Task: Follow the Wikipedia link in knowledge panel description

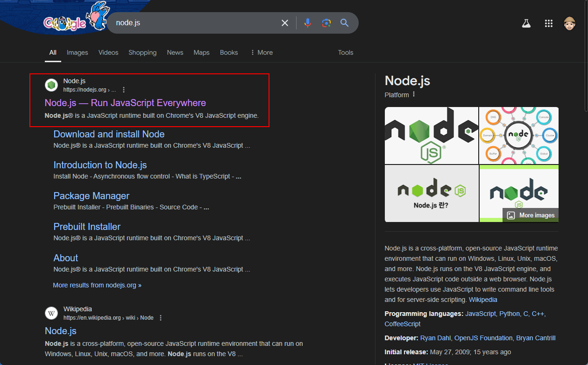Action: point(483,300)
